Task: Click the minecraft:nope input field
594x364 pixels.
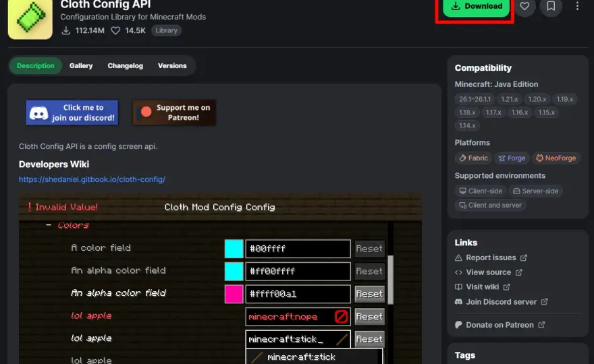Action: pos(298,317)
